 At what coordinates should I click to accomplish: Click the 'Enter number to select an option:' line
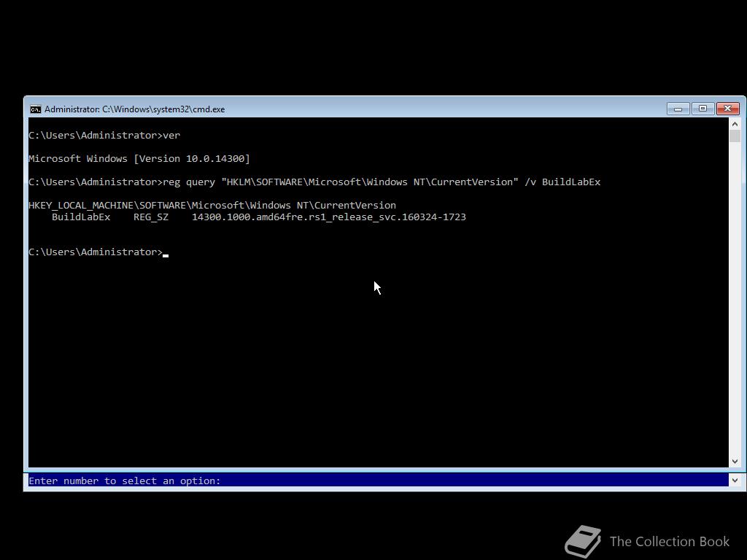125,481
